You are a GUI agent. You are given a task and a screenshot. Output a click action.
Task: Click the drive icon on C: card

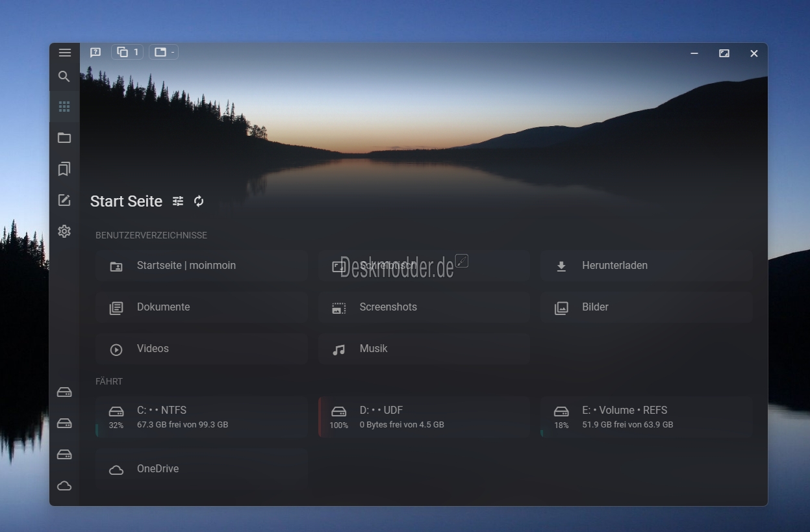(116, 411)
